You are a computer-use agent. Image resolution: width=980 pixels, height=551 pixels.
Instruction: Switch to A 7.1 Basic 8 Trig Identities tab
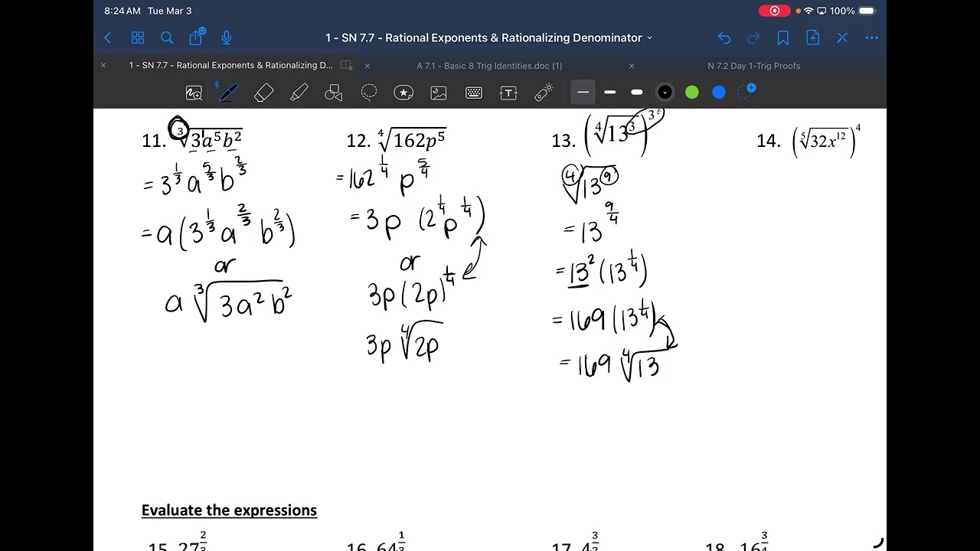(x=489, y=66)
